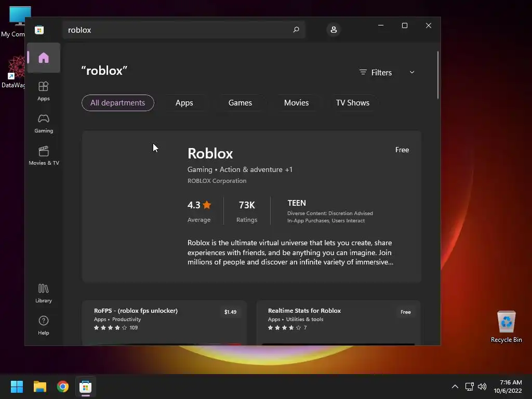This screenshot has height=399, width=532.
Task: Open Movies & TV in the sidebar
Action: point(44,156)
